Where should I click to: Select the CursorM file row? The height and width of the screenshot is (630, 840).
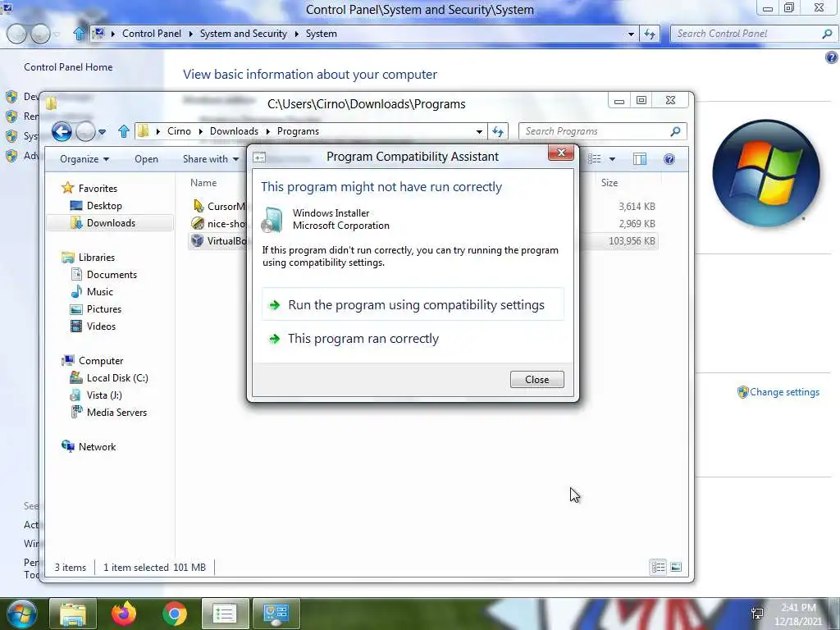218,206
